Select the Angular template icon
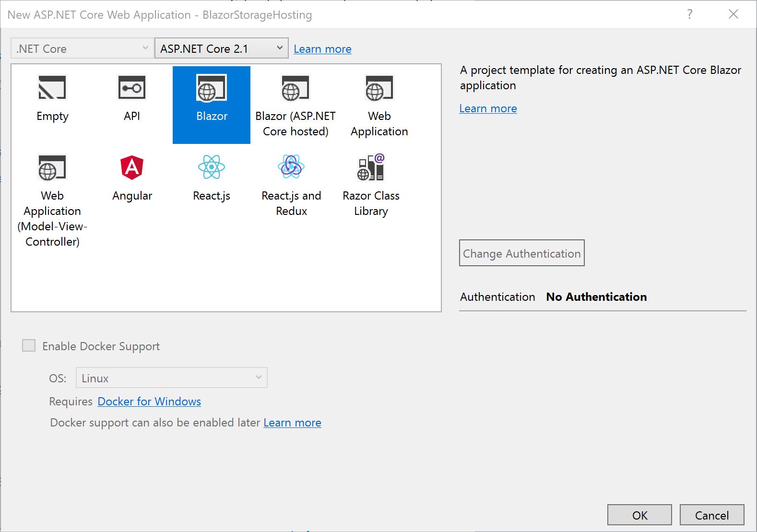 point(132,167)
